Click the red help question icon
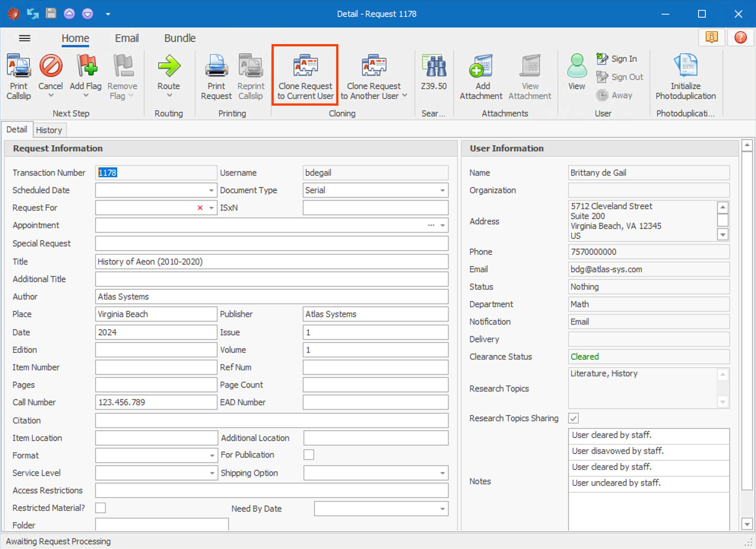The height and width of the screenshot is (549, 756). (x=740, y=38)
